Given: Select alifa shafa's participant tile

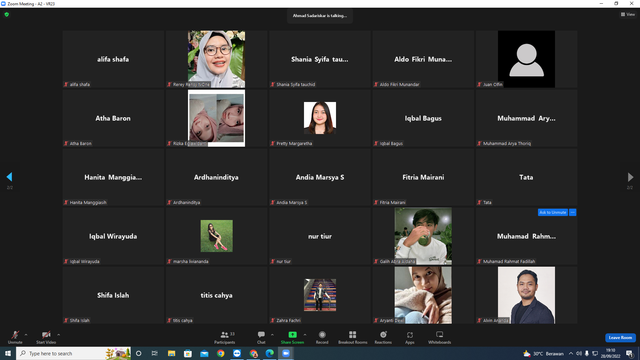Looking at the screenshot, I should pyautogui.click(x=113, y=59).
